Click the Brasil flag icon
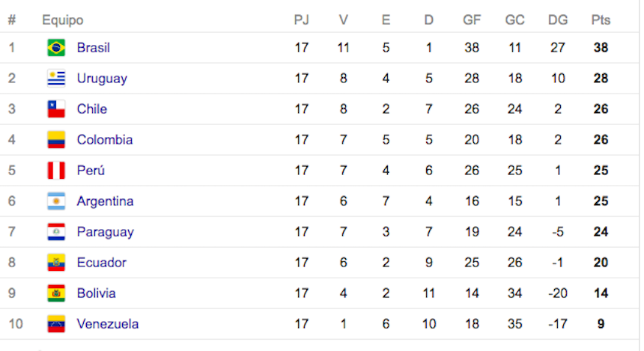The image size is (644, 351). (x=56, y=48)
